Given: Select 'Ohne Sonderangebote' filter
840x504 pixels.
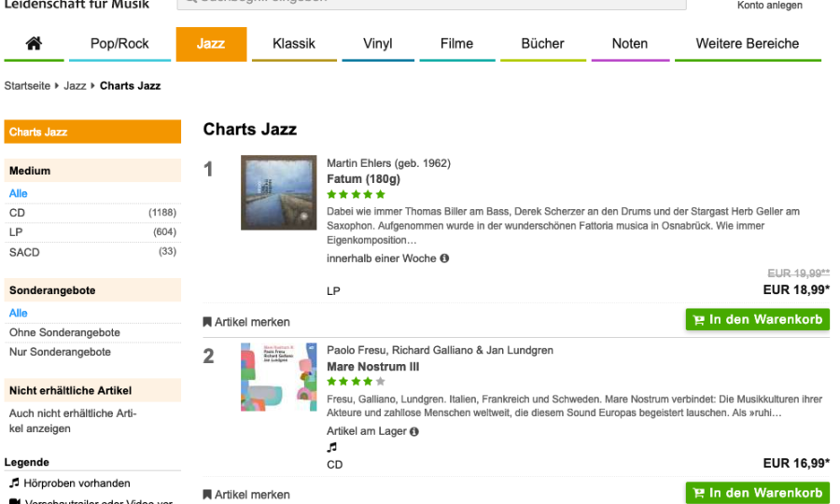Looking at the screenshot, I should (64, 332).
